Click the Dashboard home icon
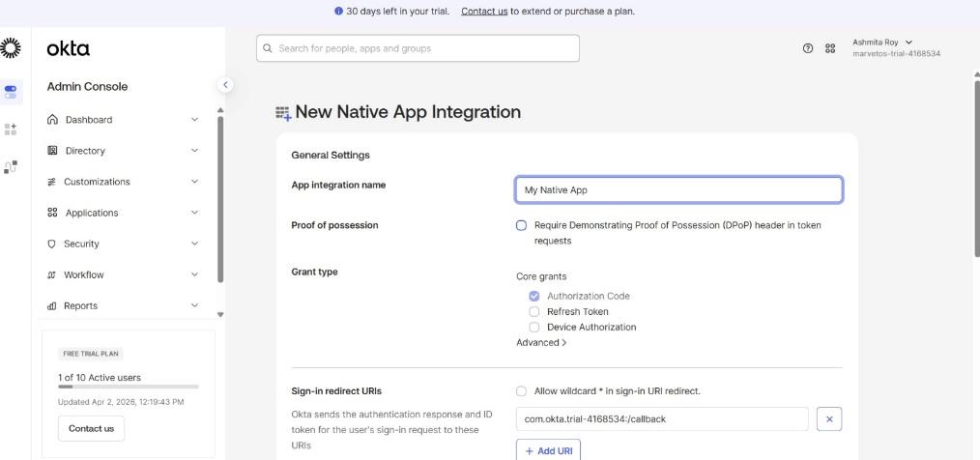Viewport: 980px width, 460px height. (x=52, y=120)
